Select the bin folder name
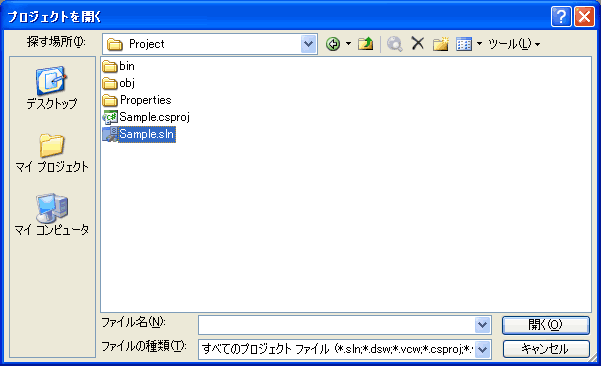This screenshot has height=366, width=601. [x=127, y=66]
